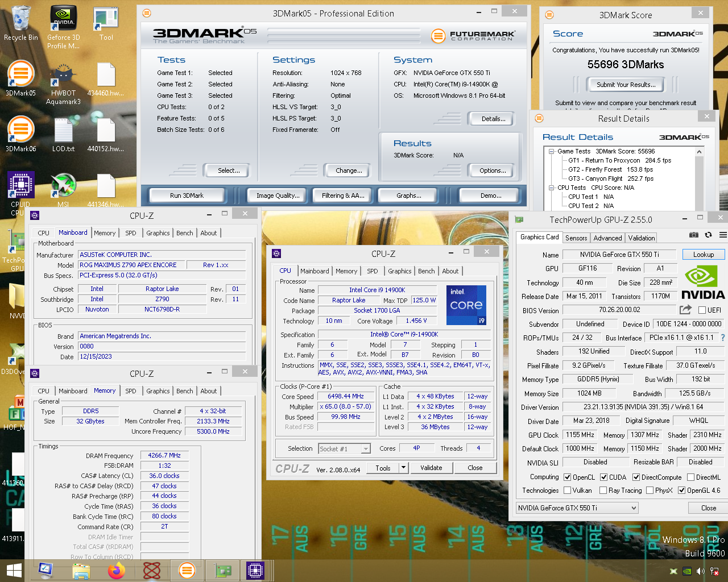Open the GPU-Z hamburger menu icon
This screenshot has width=728, height=582.
click(723, 235)
